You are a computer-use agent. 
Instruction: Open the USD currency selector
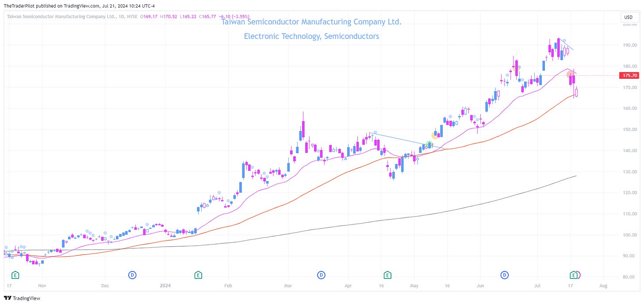[x=628, y=17]
